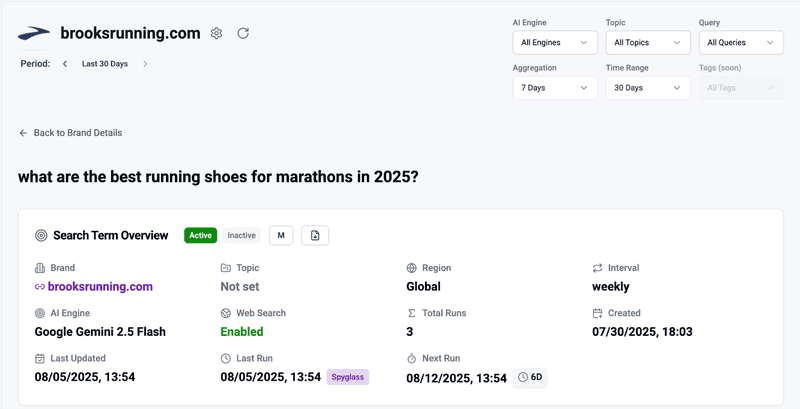Click the Last 30 Days period label

pos(105,64)
